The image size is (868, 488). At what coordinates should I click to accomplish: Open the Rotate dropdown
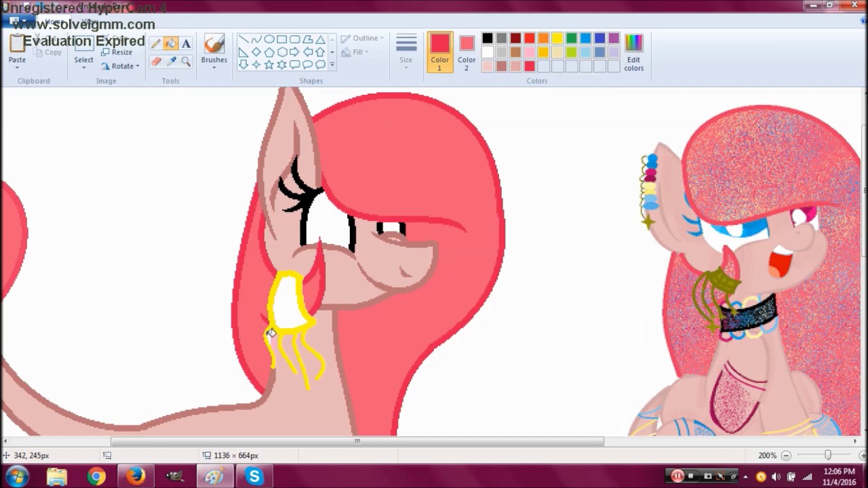[121, 66]
